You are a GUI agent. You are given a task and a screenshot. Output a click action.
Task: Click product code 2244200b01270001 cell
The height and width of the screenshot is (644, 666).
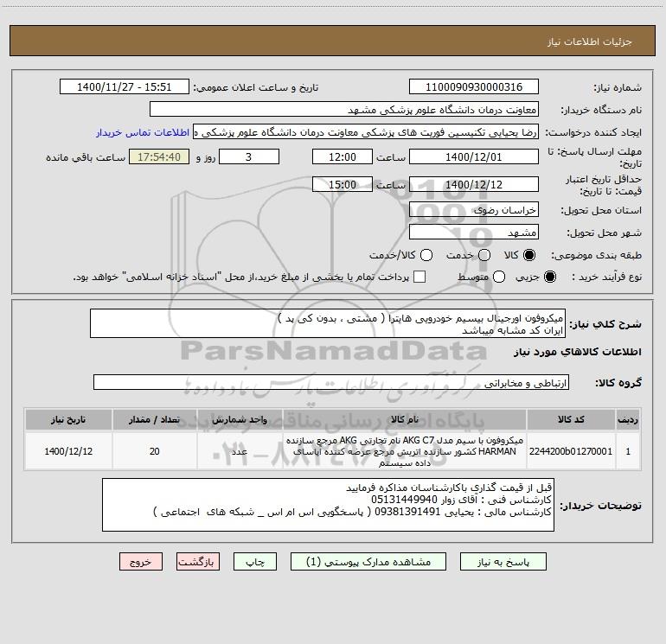(x=571, y=451)
